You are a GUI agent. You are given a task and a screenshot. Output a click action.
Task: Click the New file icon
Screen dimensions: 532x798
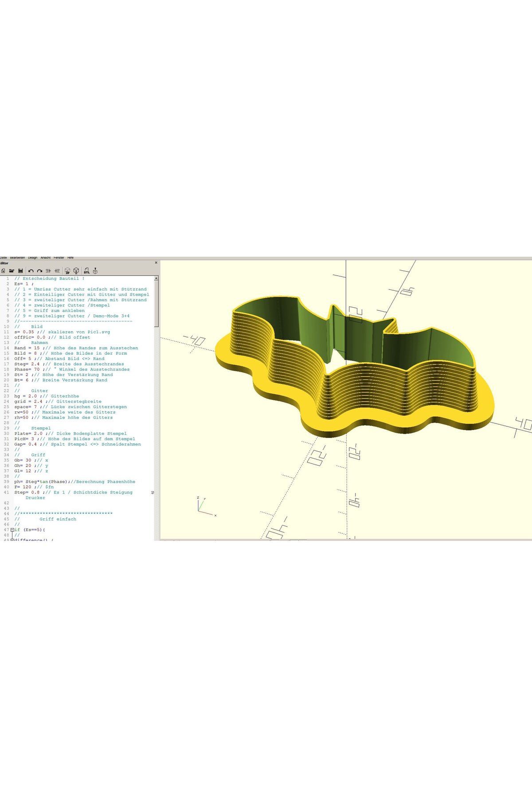pos(3,270)
